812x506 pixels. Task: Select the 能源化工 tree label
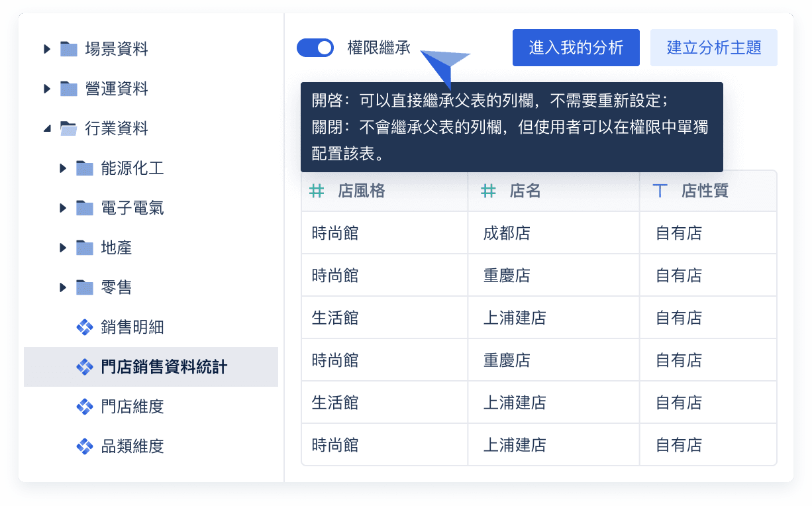(132, 168)
